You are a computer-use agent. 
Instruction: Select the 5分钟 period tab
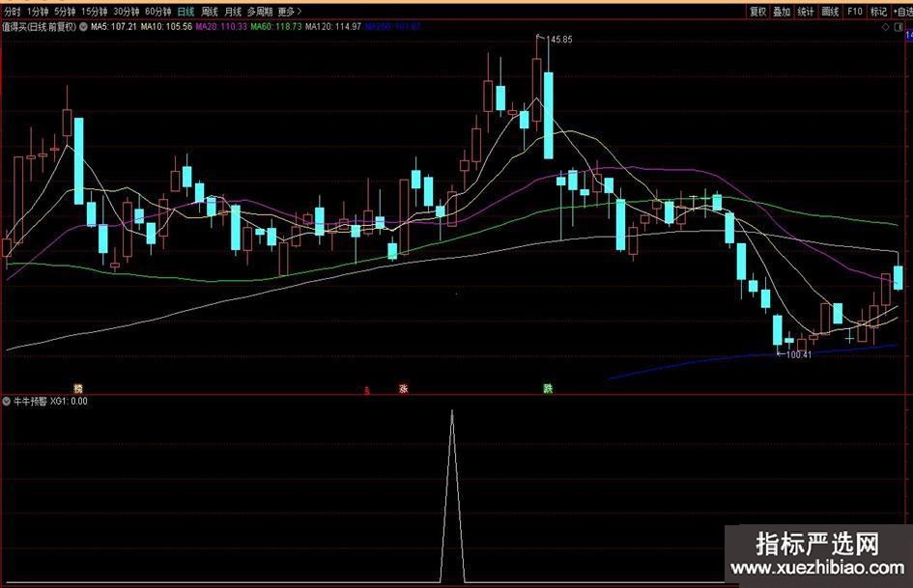(65, 12)
